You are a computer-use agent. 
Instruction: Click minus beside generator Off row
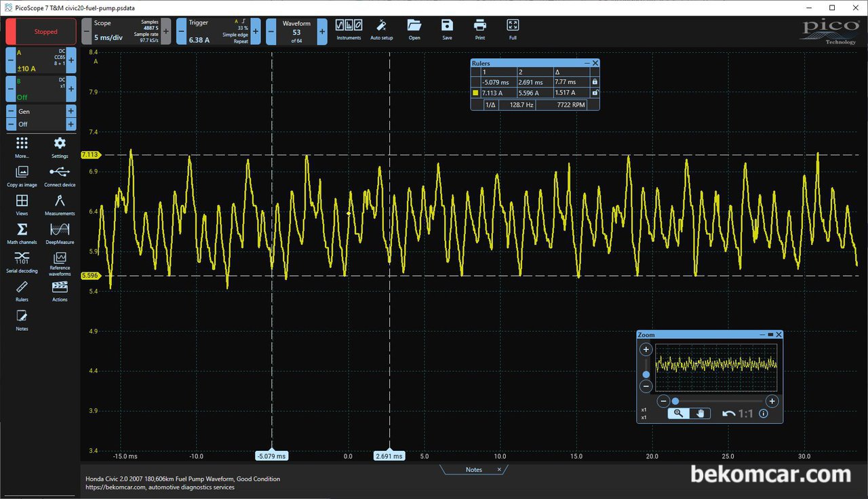tap(10, 124)
